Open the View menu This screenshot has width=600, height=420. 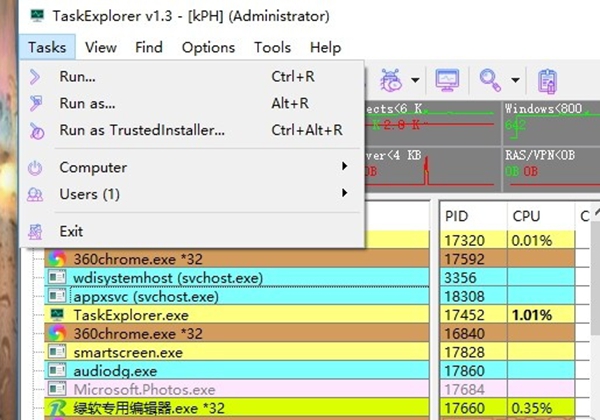point(101,47)
